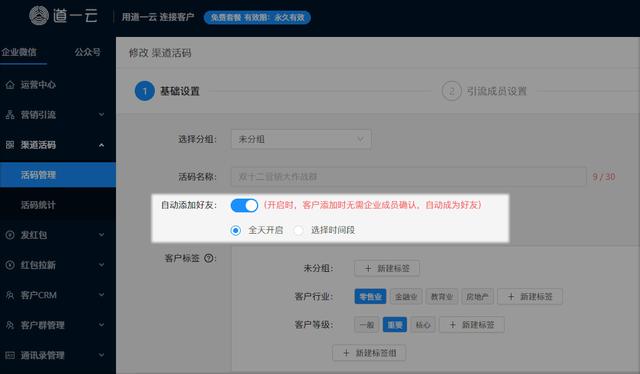
Task: Expand the 营销引流 menu chevron
Action: [101, 115]
